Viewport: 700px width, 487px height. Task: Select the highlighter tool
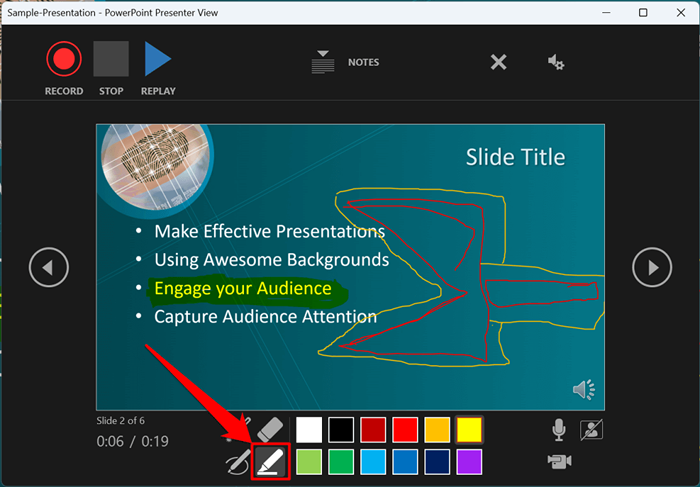coord(271,462)
